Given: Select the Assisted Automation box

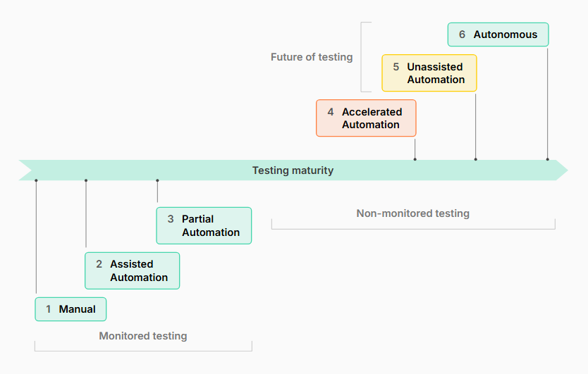Looking at the screenshot, I should (133, 270).
